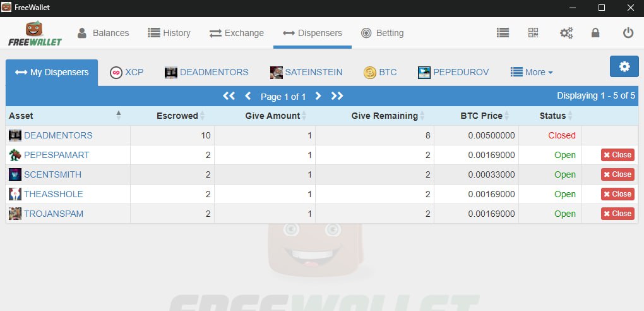Click the FreeWallet app icon in title bar

6,8
